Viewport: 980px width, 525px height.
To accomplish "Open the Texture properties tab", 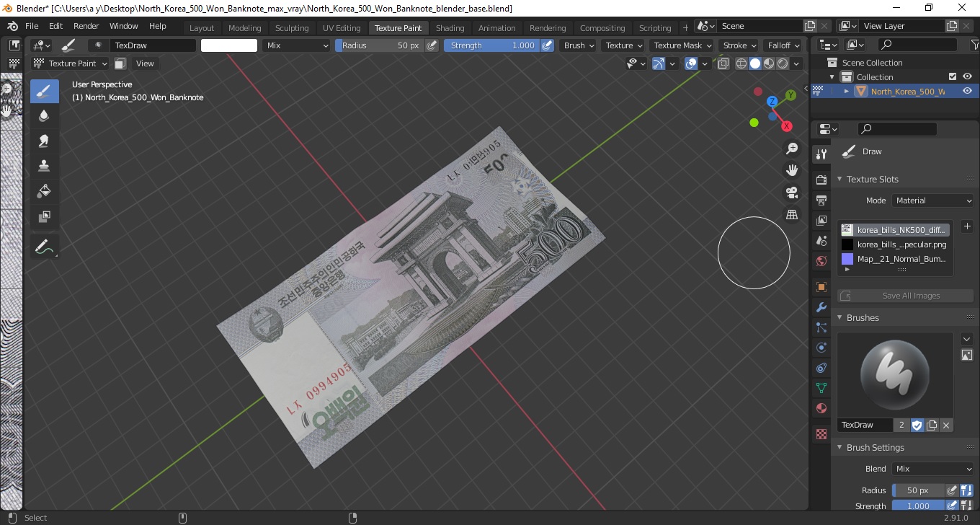I will click(821, 434).
